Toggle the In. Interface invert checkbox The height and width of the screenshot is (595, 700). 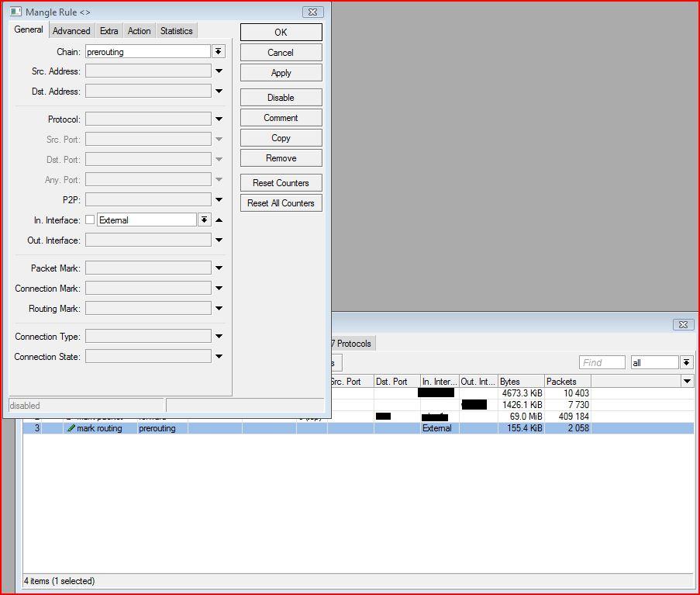click(x=90, y=220)
